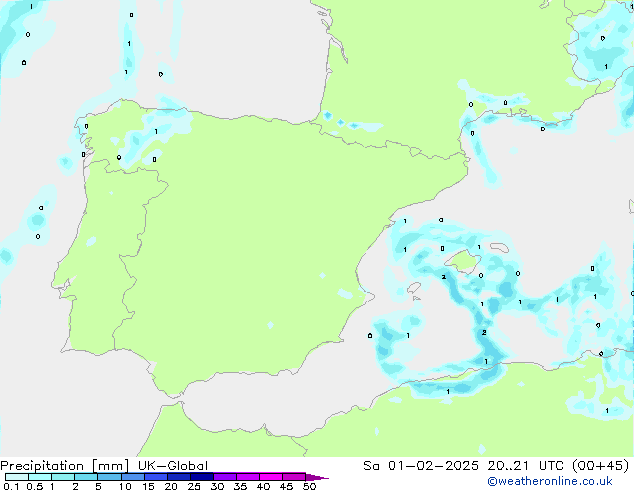
Task: Click the "25" legend scale value
Action: pos(194,486)
